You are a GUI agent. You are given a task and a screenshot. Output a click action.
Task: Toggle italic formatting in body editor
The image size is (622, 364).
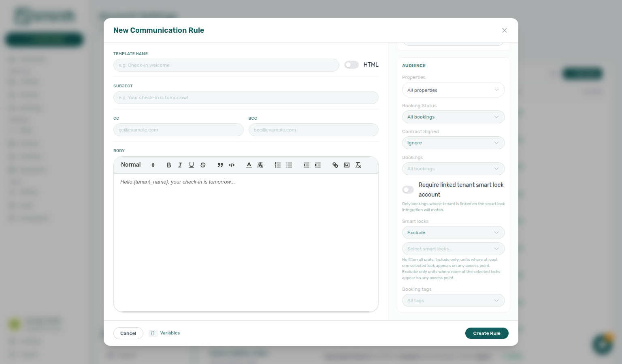pos(180,165)
